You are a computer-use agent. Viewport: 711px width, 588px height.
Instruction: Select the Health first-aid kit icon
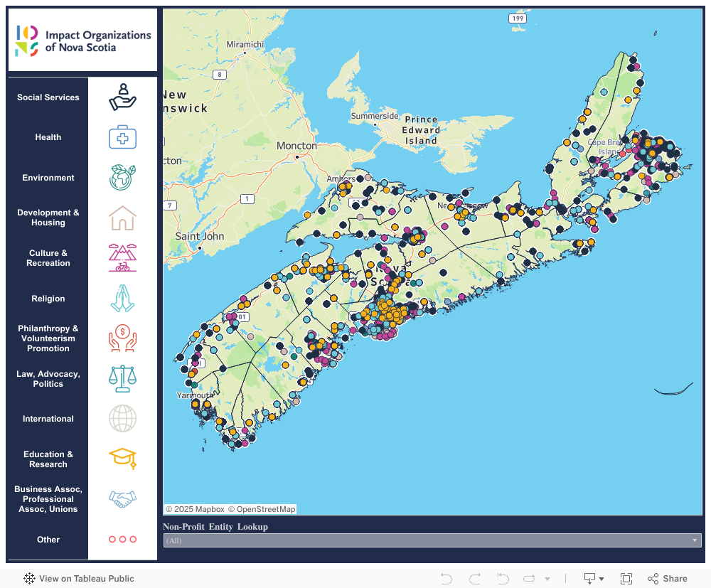tap(122, 137)
